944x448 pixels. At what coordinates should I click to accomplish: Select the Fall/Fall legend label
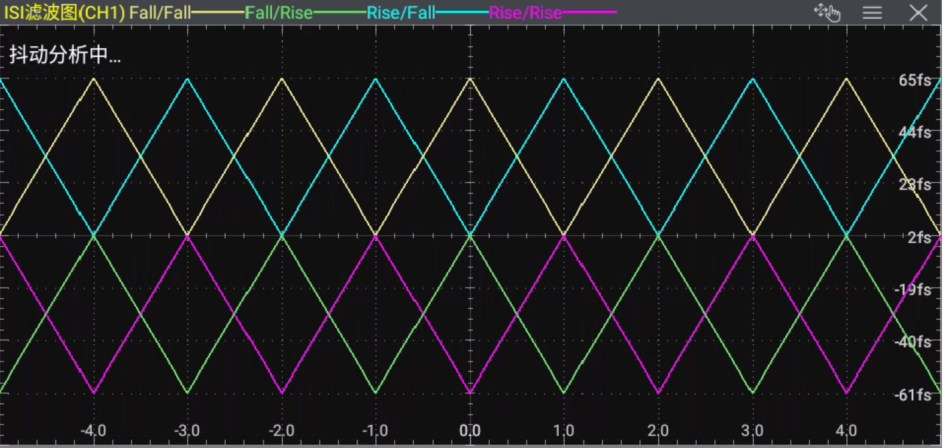160,13
